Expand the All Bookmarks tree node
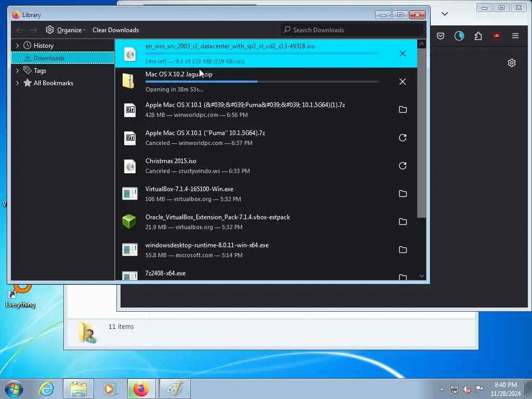 (x=17, y=83)
